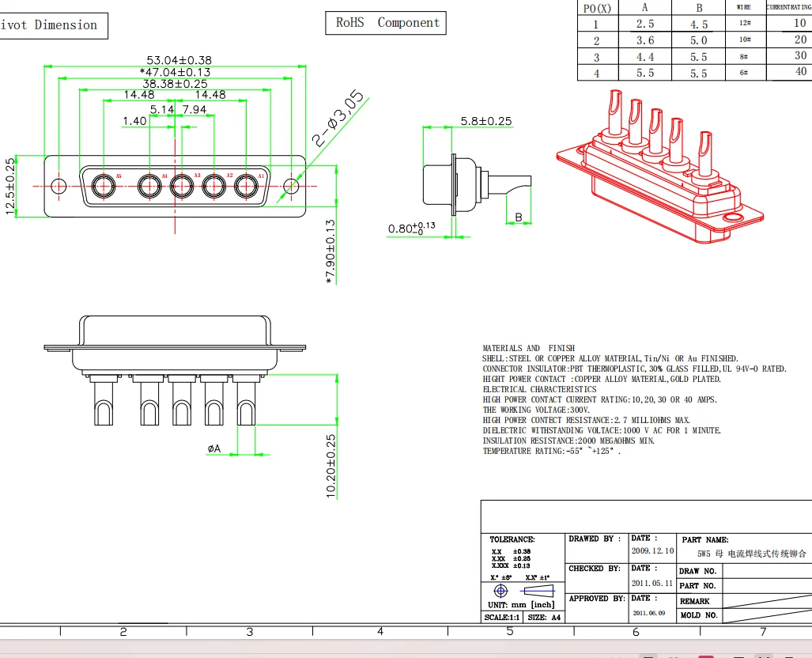Click the RoHS Component label box
The width and height of the screenshot is (812, 658).
386,23
